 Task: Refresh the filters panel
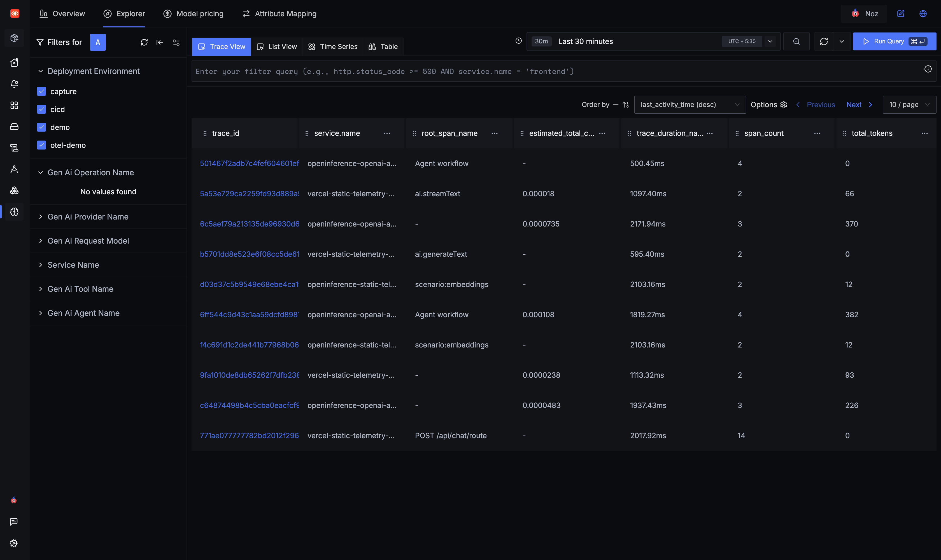tap(144, 42)
